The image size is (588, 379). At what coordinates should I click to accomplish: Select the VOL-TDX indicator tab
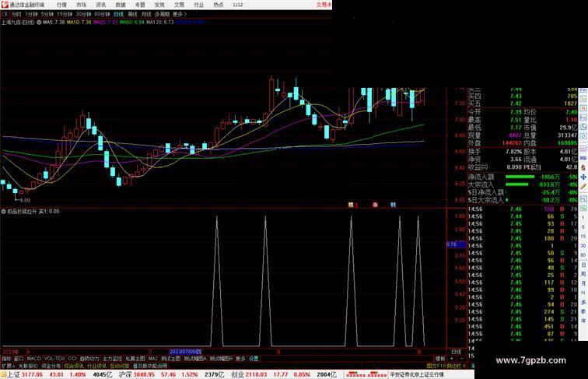point(54,359)
